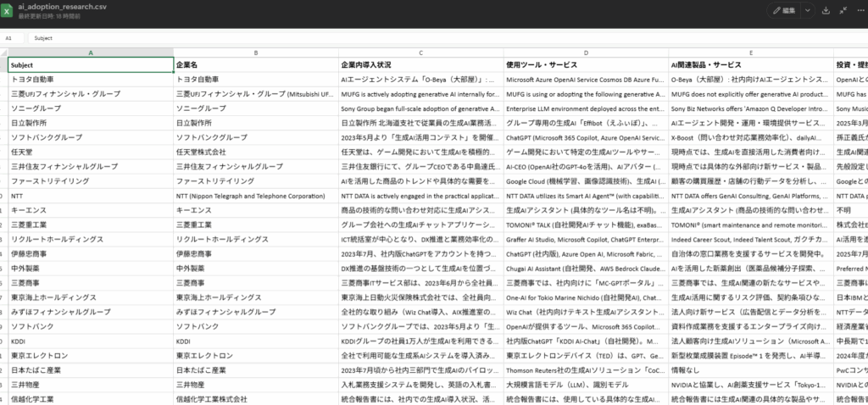Screen dimensions: 868x405
Task: Select the AI関連製品・サービス header cell
Action: pyautogui.click(x=751, y=64)
